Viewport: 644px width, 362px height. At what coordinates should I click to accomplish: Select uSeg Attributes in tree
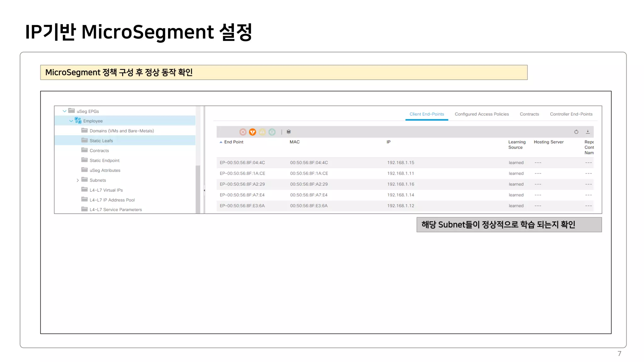(105, 170)
